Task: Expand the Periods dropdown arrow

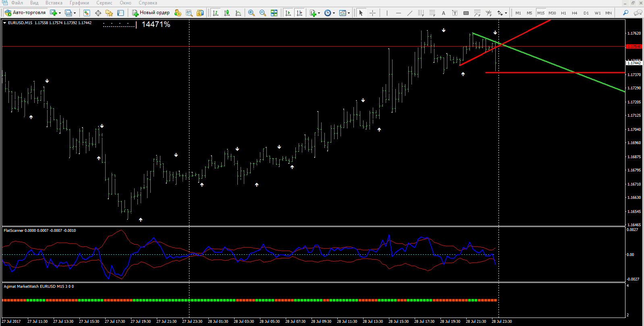Action: (334, 13)
